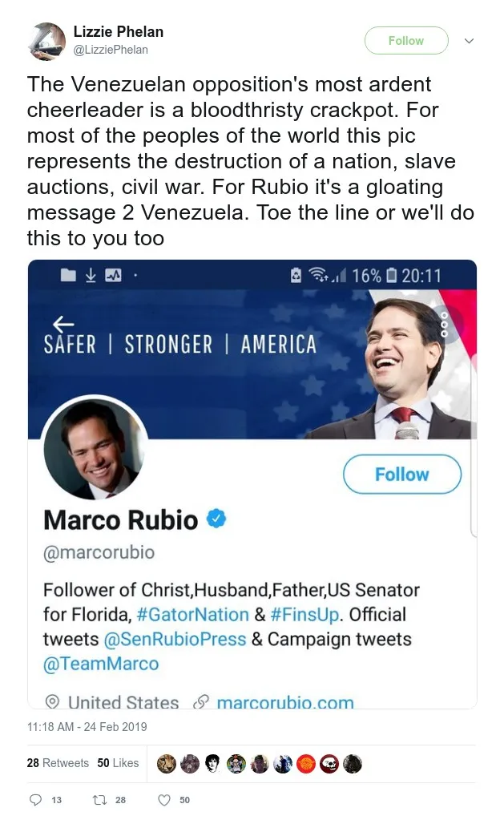This screenshot has width=504, height=816.
Task: Click the reply speech bubble icon
Action: [34, 799]
